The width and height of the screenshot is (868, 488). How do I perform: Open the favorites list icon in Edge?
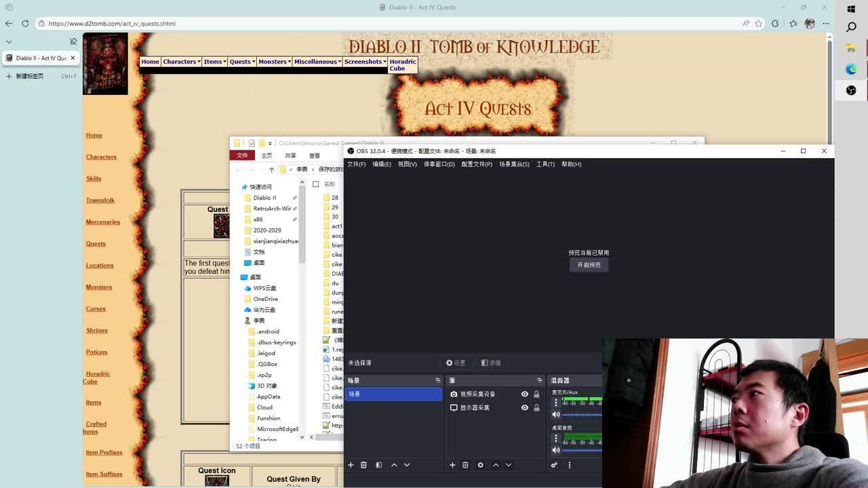tap(793, 23)
